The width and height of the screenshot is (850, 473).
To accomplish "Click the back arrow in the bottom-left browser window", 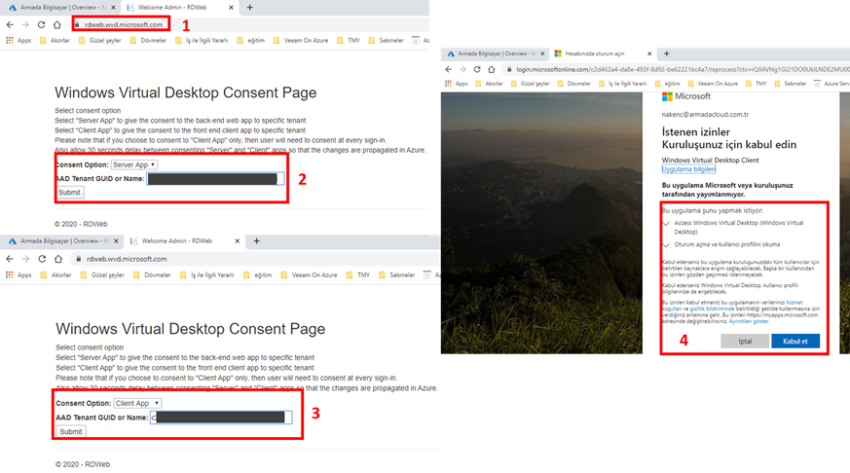I will point(11,258).
